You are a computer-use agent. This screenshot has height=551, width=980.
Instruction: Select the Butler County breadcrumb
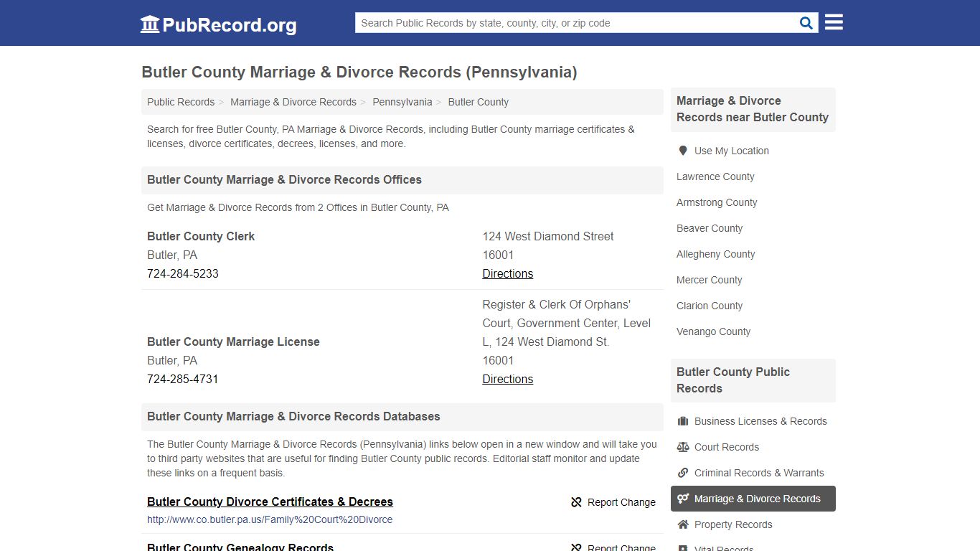[479, 102]
